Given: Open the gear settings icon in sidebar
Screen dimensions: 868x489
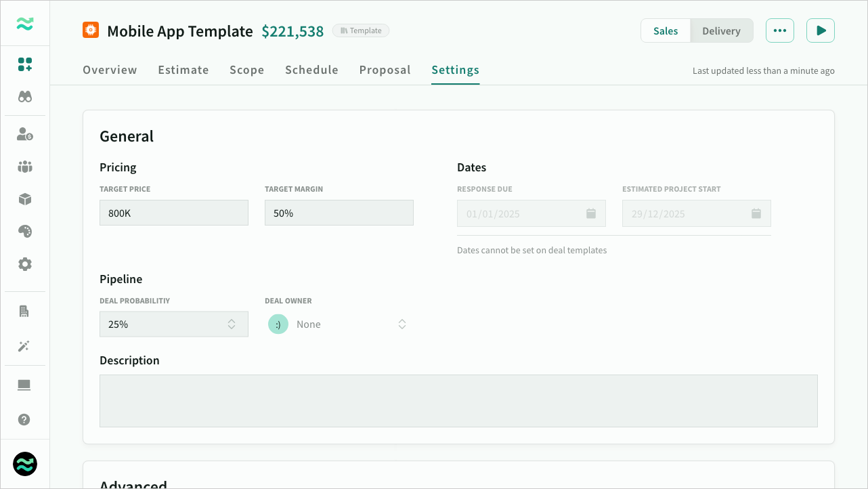Looking at the screenshot, I should pos(25,264).
